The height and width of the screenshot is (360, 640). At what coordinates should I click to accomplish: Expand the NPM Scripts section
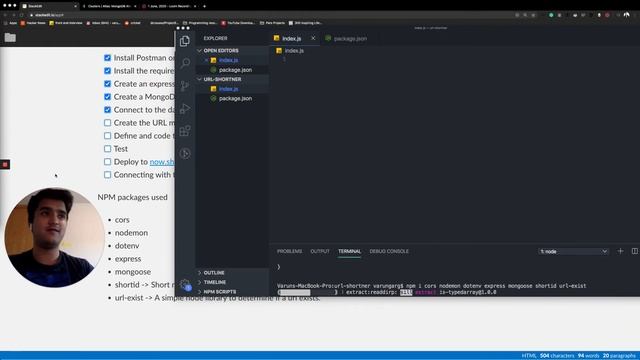232,292
